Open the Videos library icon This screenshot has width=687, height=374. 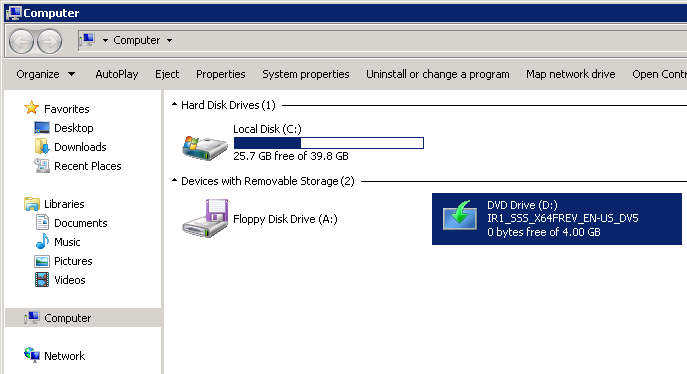(42, 279)
